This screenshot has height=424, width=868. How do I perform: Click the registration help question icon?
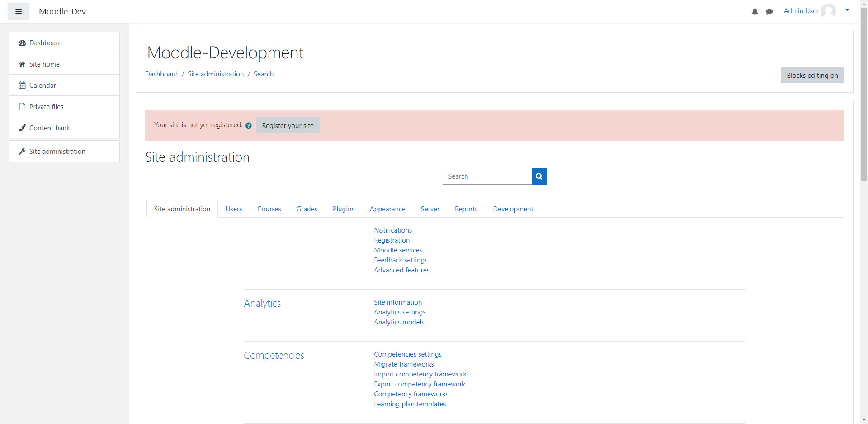point(248,126)
